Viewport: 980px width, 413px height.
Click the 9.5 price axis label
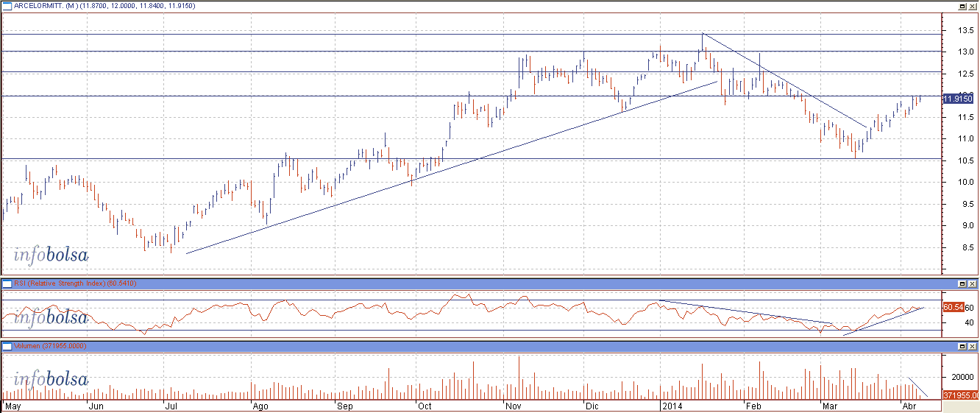coord(967,205)
